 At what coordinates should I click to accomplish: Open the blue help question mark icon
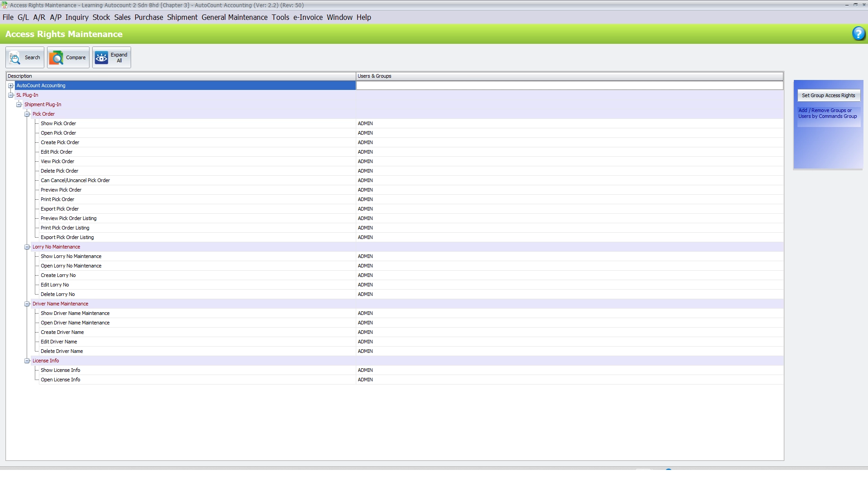tap(859, 33)
